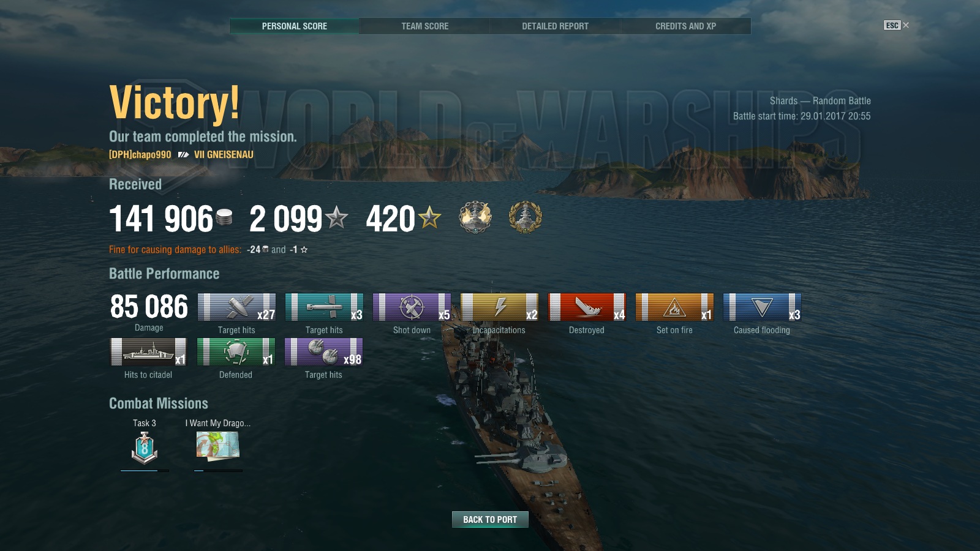Click the Defended ribbon icon

pos(236,352)
